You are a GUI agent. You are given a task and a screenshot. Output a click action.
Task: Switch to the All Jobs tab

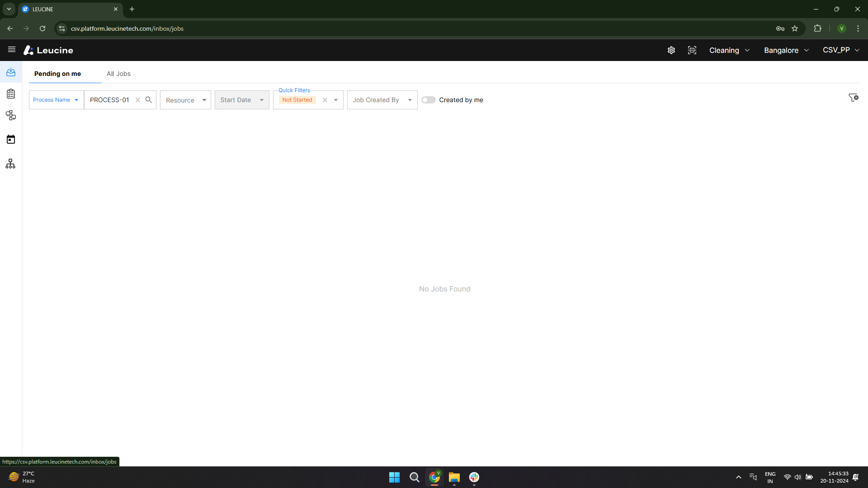point(118,74)
